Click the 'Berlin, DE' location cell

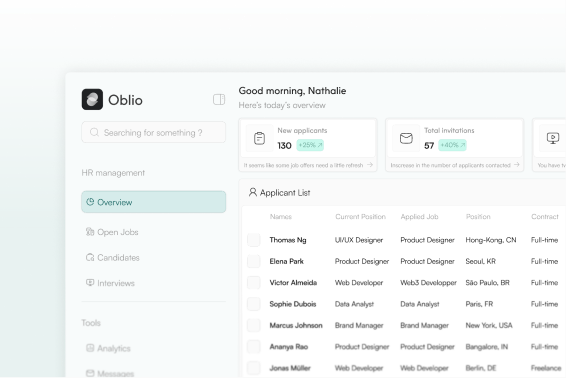pos(481,368)
